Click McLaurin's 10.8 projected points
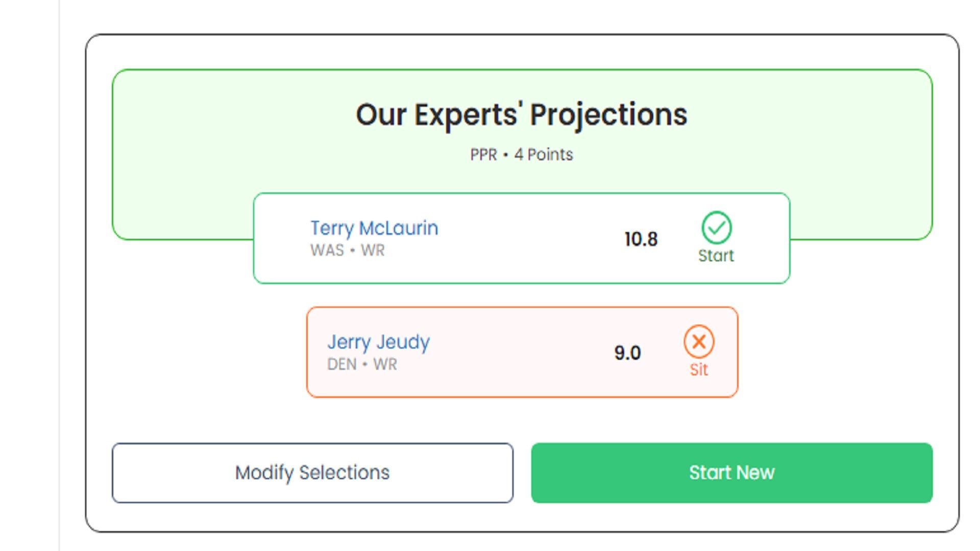Image resolution: width=980 pixels, height=551 pixels. tap(641, 239)
